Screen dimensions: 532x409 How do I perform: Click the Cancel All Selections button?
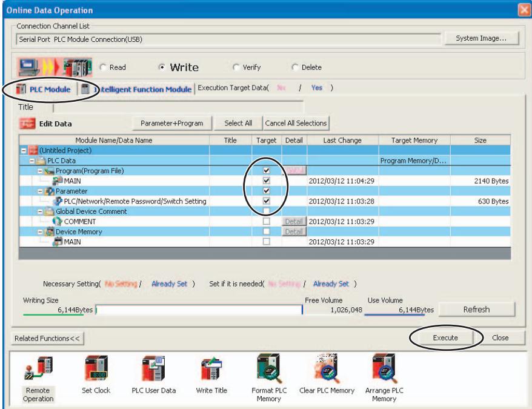pyautogui.click(x=296, y=123)
